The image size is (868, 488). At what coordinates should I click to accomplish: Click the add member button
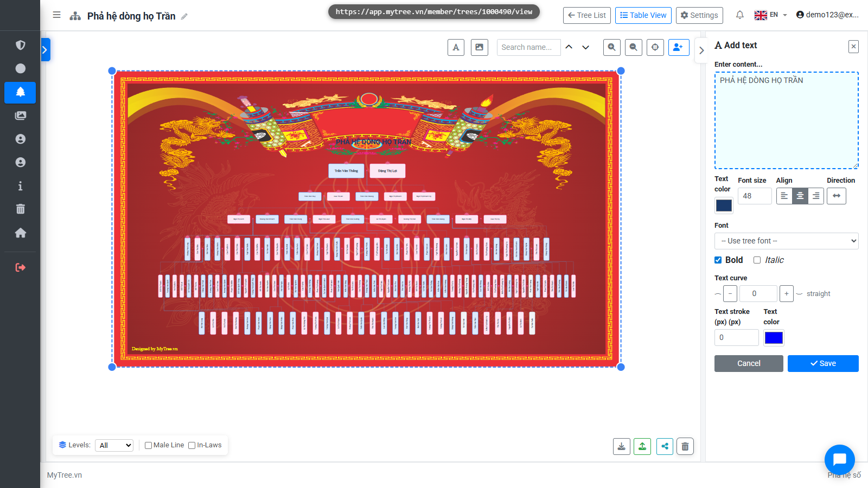click(x=679, y=47)
